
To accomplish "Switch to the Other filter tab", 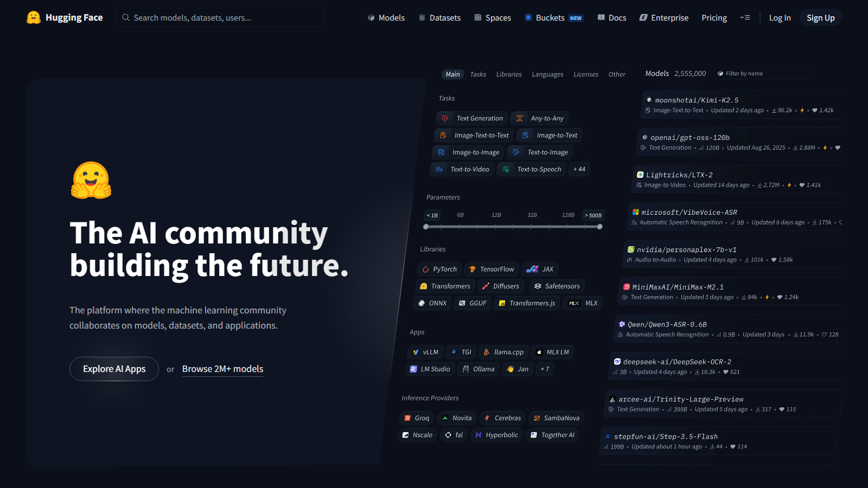I will coord(617,74).
